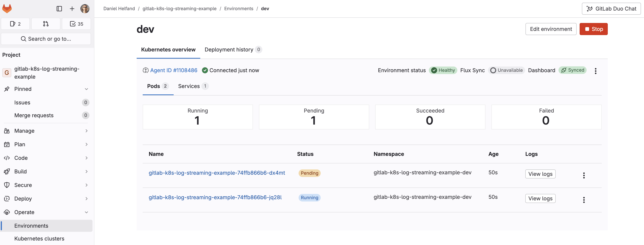
Task: Open Issues in the sidebar
Action: click(46, 103)
